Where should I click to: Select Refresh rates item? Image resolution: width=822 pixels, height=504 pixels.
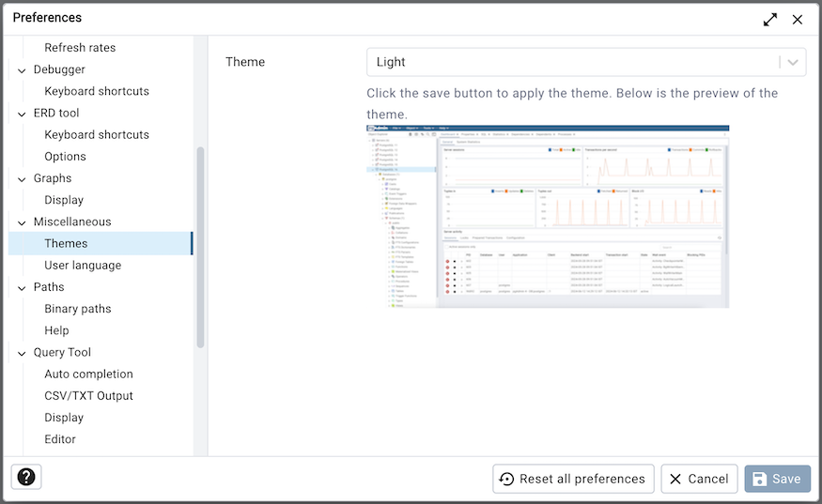point(80,48)
